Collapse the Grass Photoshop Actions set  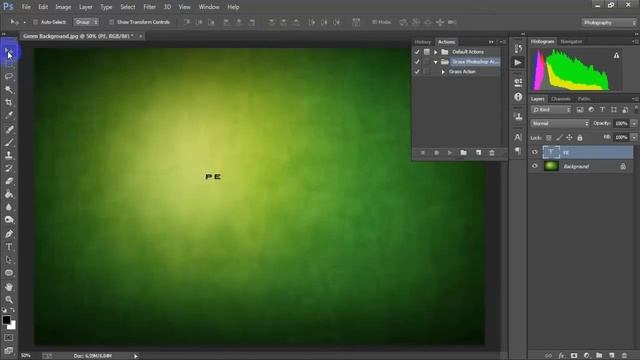click(x=436, y=62)
